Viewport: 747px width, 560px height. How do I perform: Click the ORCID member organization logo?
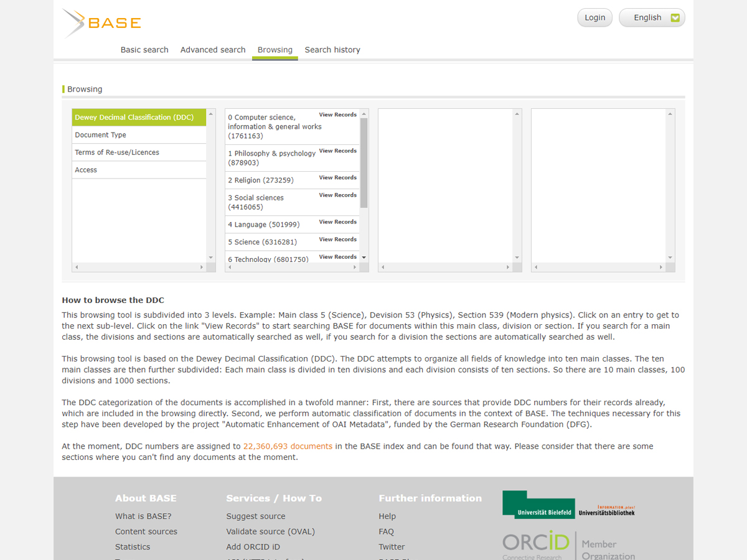pos(568,545)
